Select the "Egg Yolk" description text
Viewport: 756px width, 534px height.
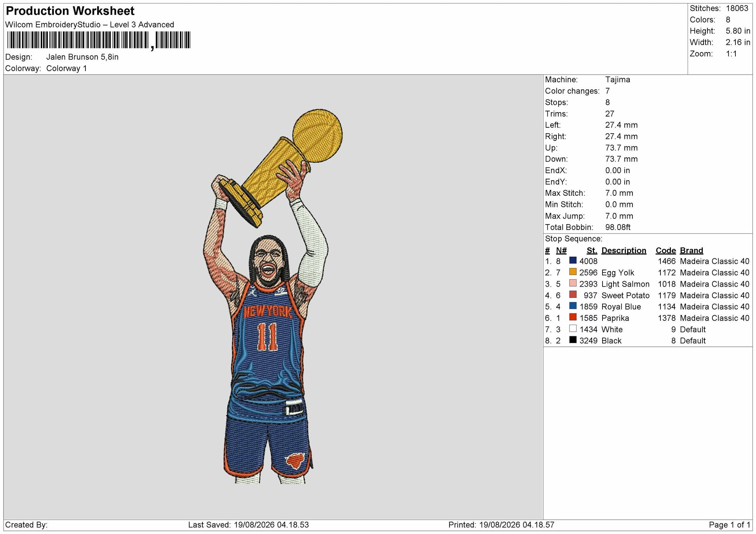tap(618, 273)
